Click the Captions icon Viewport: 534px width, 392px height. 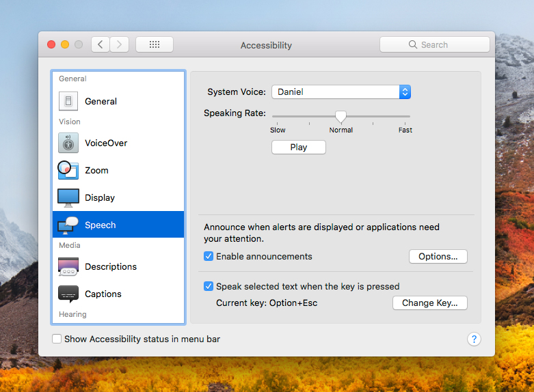pyautogui.click(x=68, y=294)
